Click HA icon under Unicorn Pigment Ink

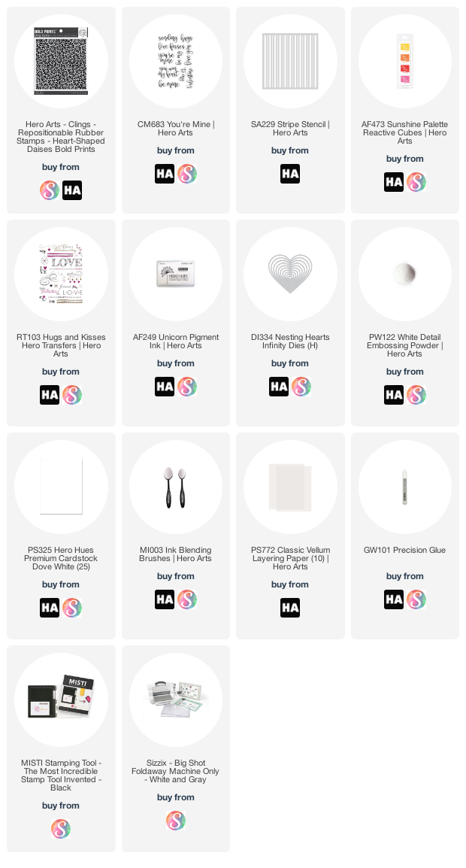click(x=165, y=387)
